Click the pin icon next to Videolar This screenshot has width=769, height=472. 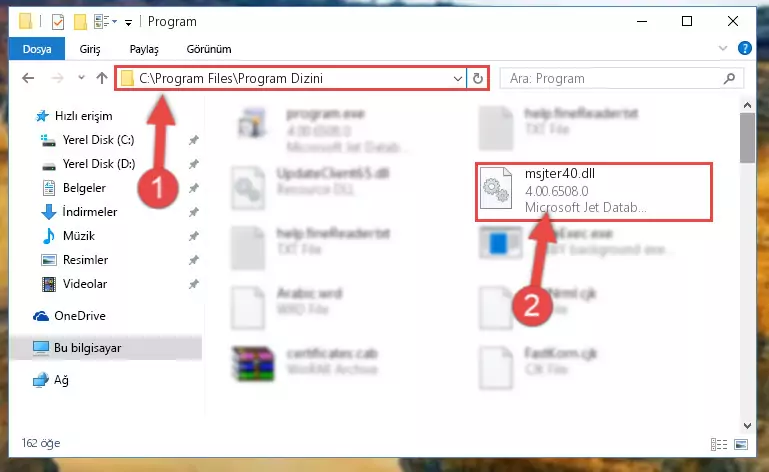(194, 284)
